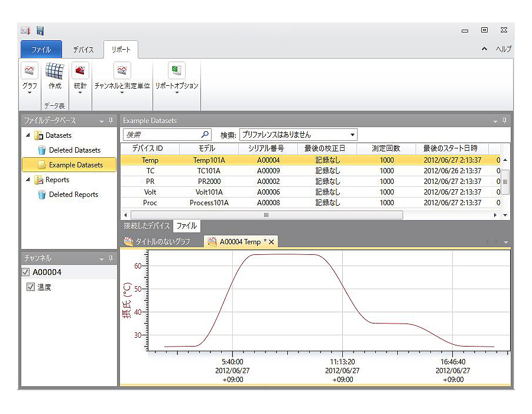Click the グラフ ribbon icon
Image resolution: width=532 pixels, height=414 pixels.
[30, 71]
